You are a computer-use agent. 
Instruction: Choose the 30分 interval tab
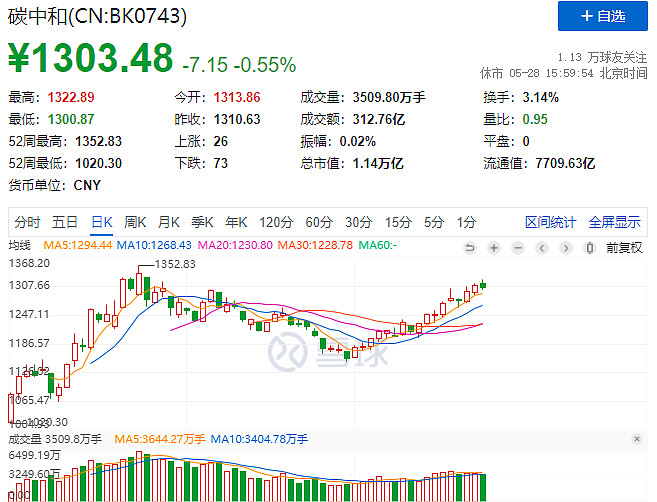(358, 222)
